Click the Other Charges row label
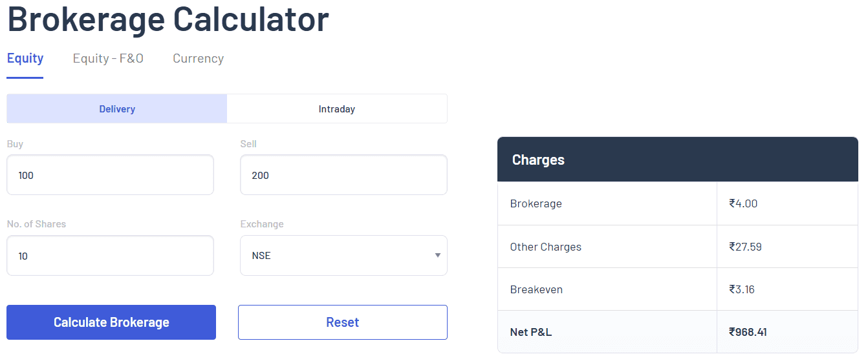868x363 pixels. (545, 247)
